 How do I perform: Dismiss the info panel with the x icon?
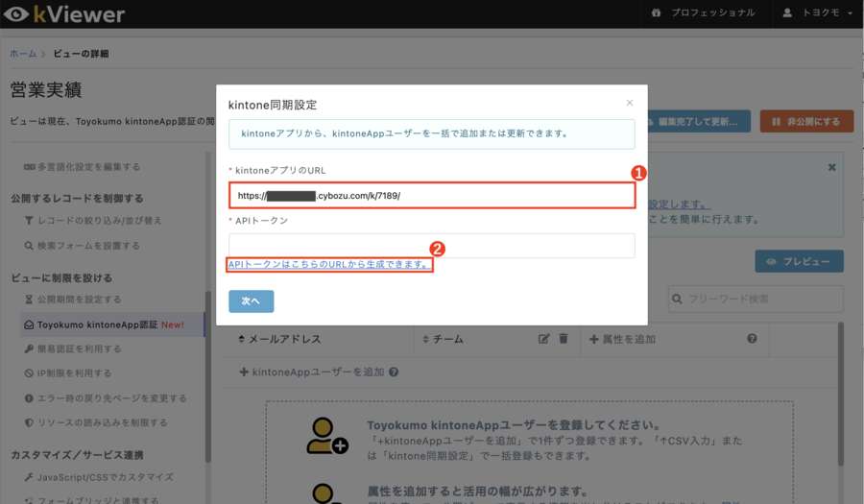832,167
